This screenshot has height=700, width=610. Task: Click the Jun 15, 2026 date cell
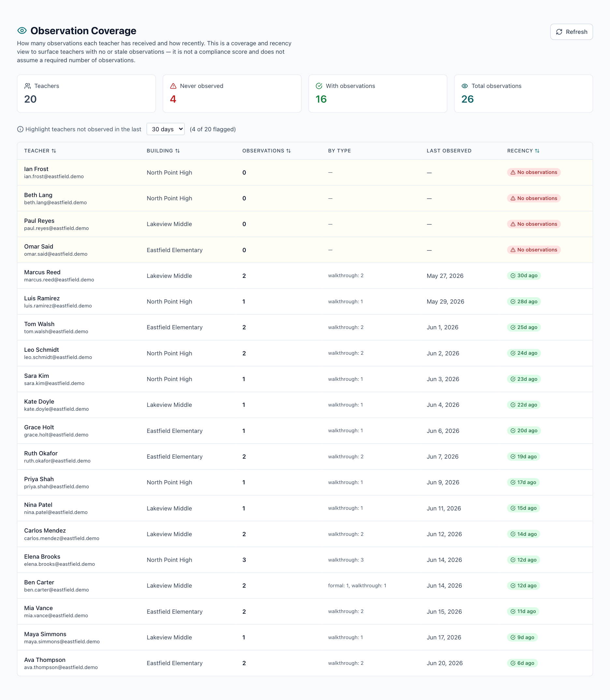tap(444, 611)
